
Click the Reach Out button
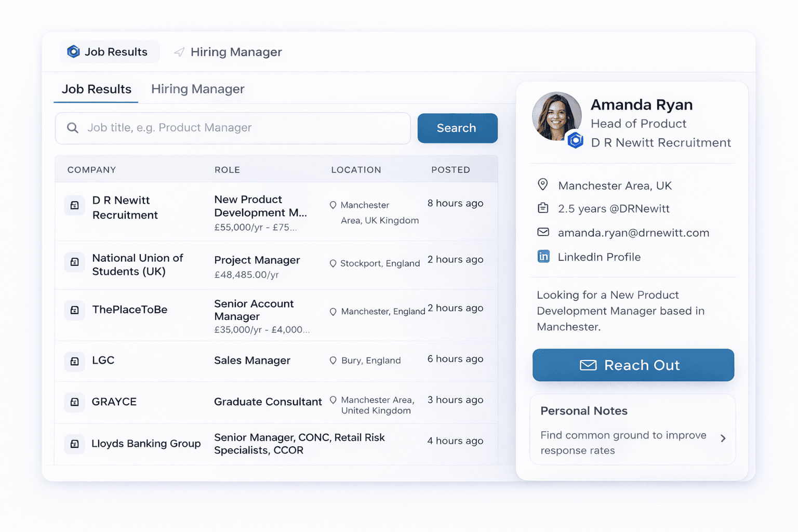(633, 365)
